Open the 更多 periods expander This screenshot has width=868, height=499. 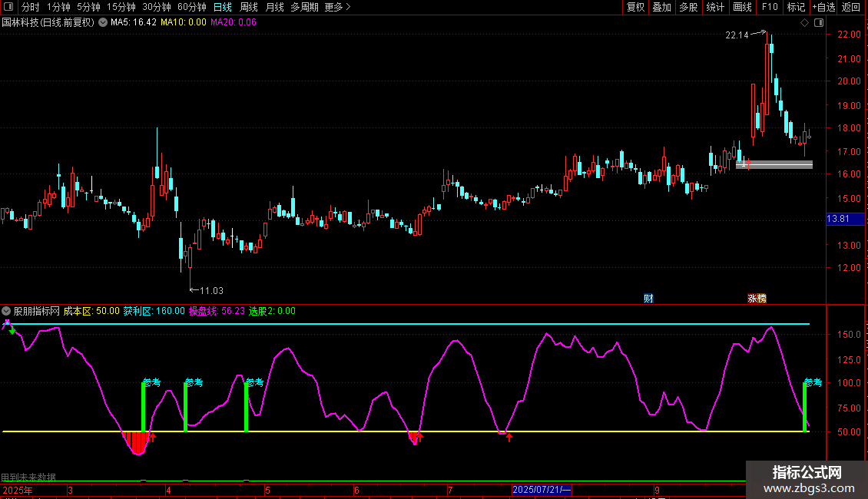tap(337, 7)
